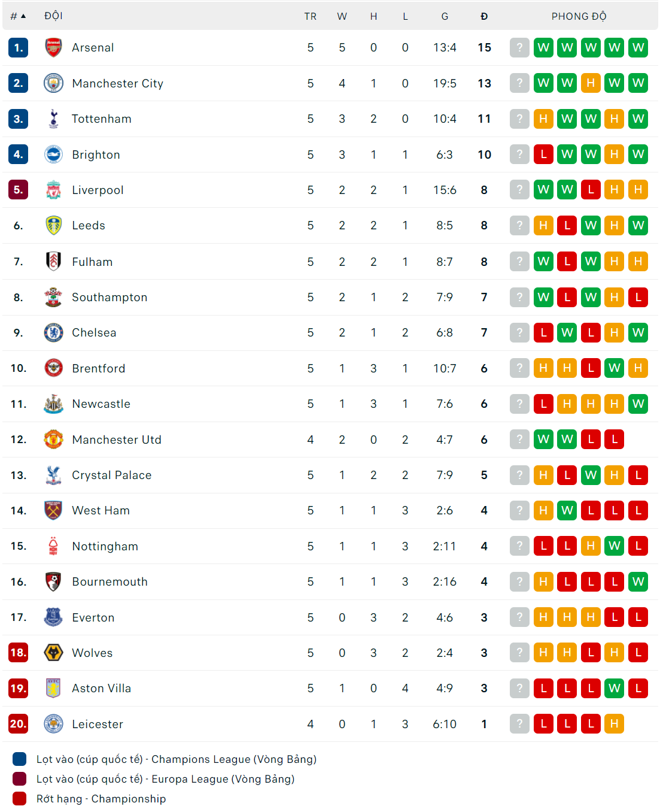Open the Leicester crest icon
Screen dimensions: 663x812
53,724
